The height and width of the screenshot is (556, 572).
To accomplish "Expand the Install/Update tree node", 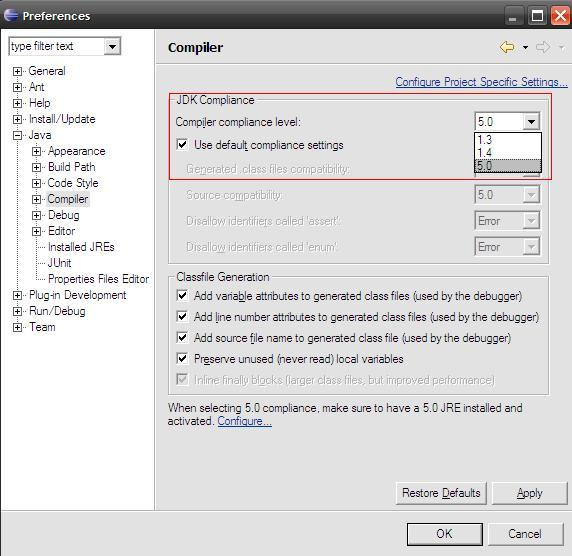I will point(17,119).
